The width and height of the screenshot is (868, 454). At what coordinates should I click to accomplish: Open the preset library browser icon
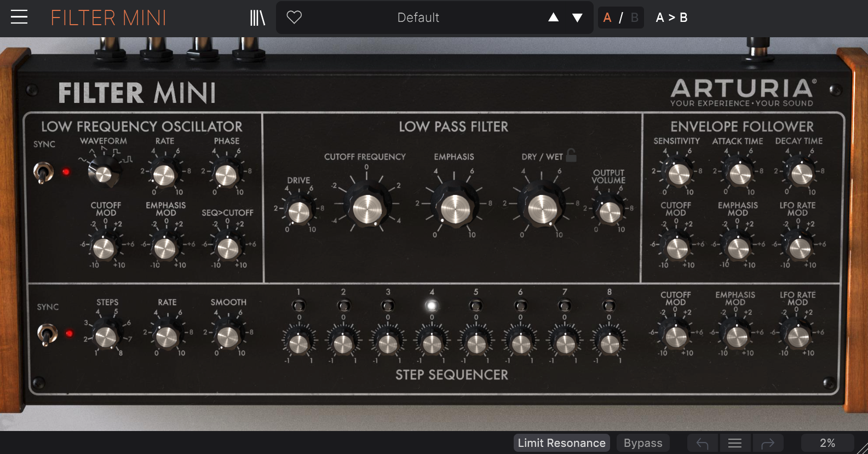(x=257, y=18)
